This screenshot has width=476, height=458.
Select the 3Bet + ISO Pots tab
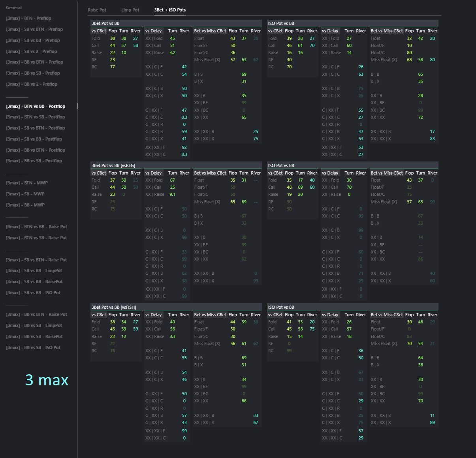pyautogui.click(x=170, y=10)
